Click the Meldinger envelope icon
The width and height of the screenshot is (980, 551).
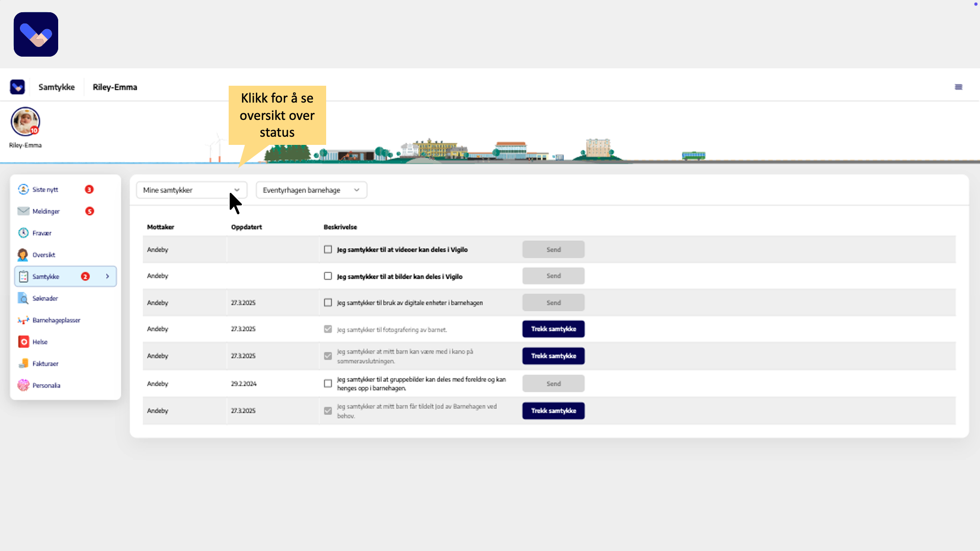(x=23, y=211)
